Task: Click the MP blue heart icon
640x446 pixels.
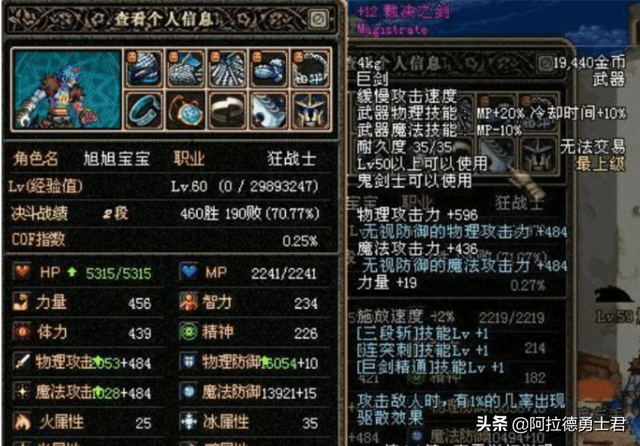Action: (189, 272)
